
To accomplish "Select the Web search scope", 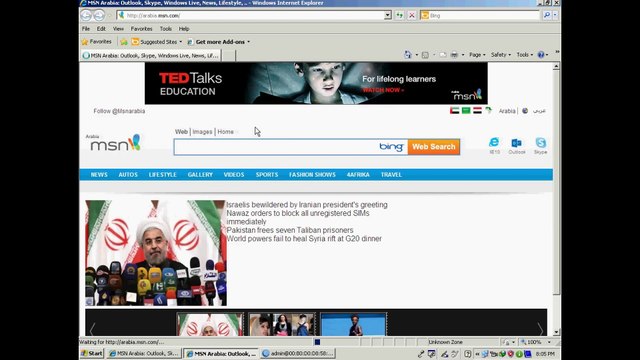I will 181,132.
